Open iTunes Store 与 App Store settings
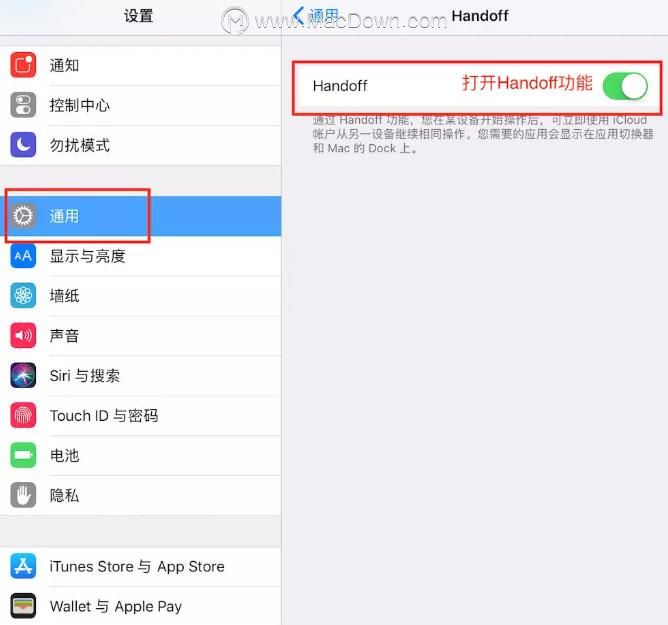Viewport: 668px width, 625px height. tap(141, 567)
